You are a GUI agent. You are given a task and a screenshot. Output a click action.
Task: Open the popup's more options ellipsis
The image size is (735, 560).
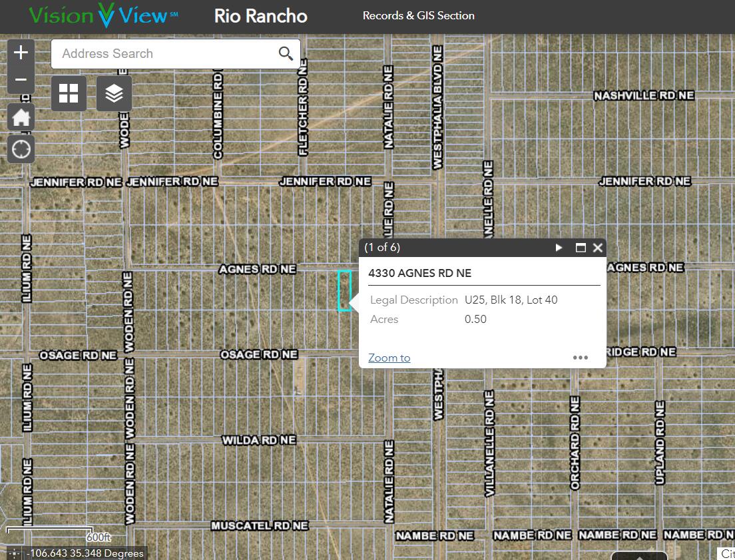pyautogui.click(x=581, y=358)
